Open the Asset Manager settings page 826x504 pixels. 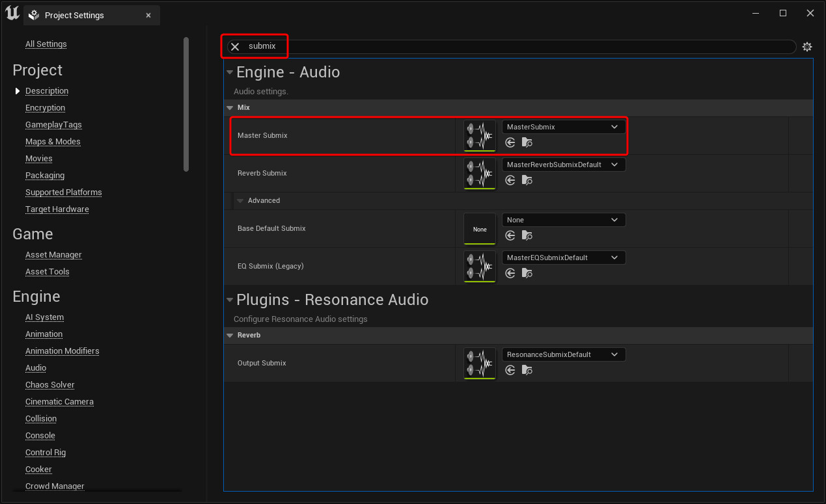coord(53,254)
